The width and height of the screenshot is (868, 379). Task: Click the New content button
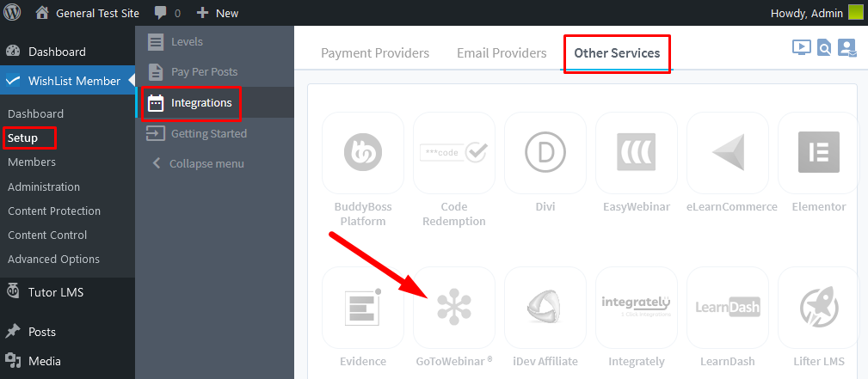tap(218, 13)
